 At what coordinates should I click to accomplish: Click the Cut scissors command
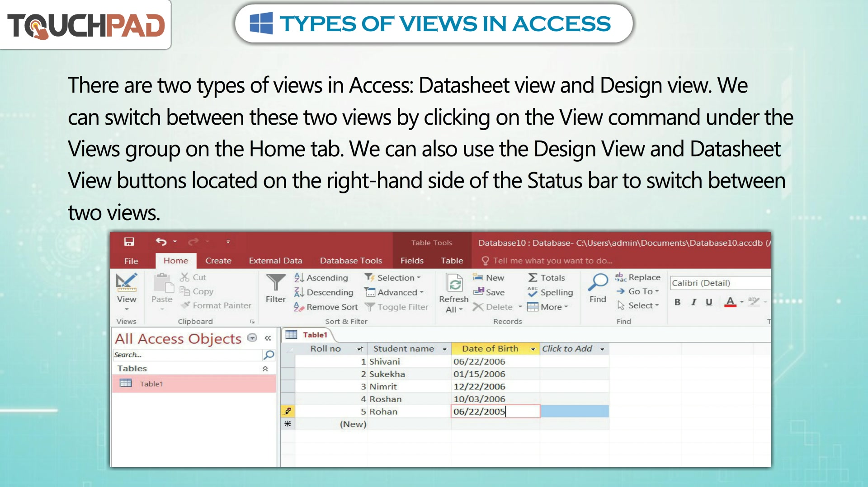(x=193, y=277)
